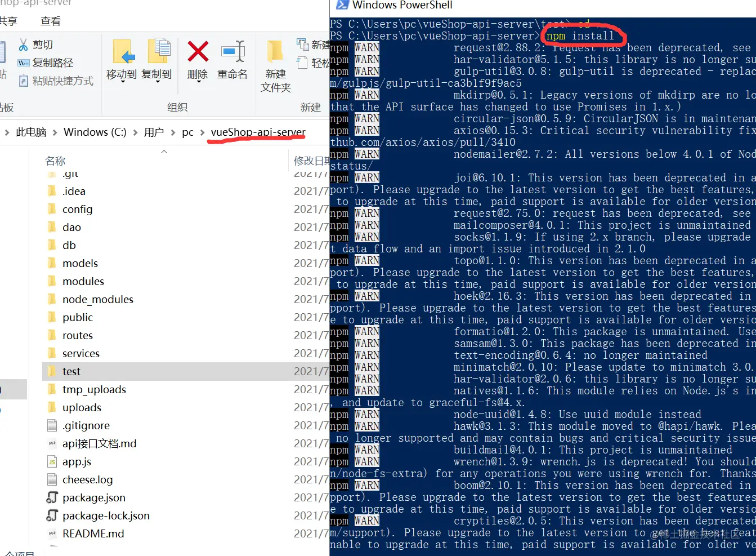Select the .idea folder icon
Screen dimensions: 756x556
(x=52, y=191)
